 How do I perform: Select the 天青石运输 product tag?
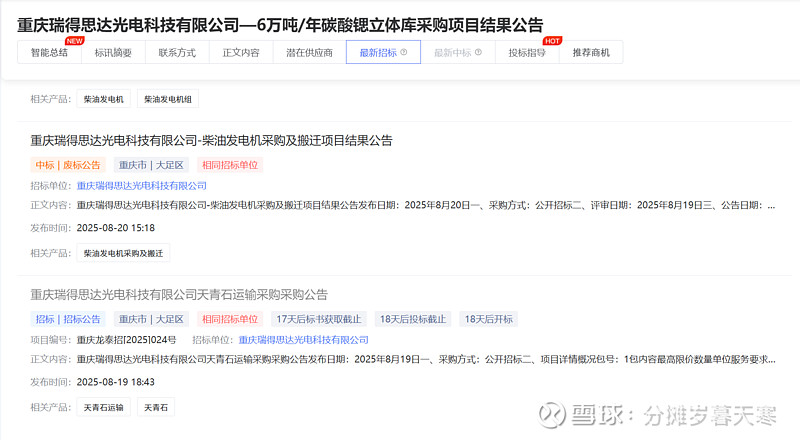click(104, 407)
